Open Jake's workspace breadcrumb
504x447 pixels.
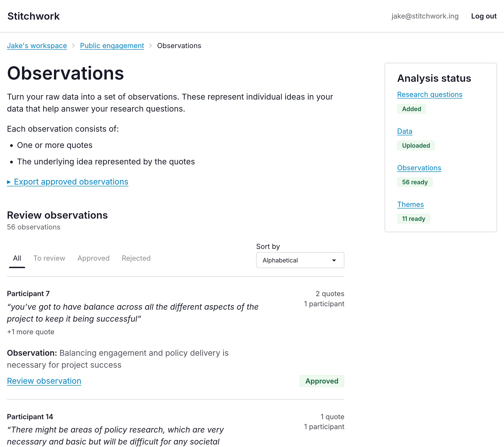pyautogui.click(x=37, y=46)
